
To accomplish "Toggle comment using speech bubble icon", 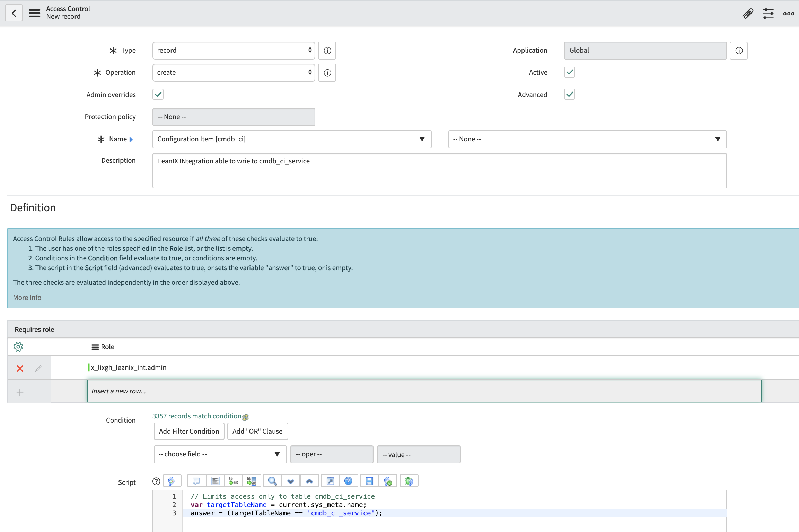I will point(196,481).
